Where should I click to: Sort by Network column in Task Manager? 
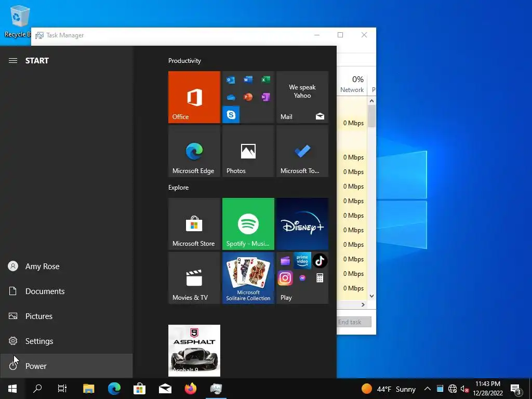click(352, 84)
